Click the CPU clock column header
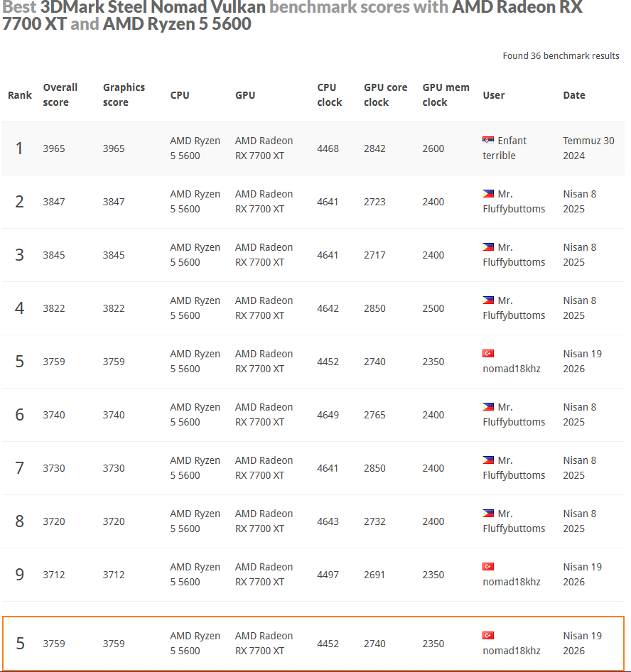This screenshot has width=631, height=672. [330, 94]
